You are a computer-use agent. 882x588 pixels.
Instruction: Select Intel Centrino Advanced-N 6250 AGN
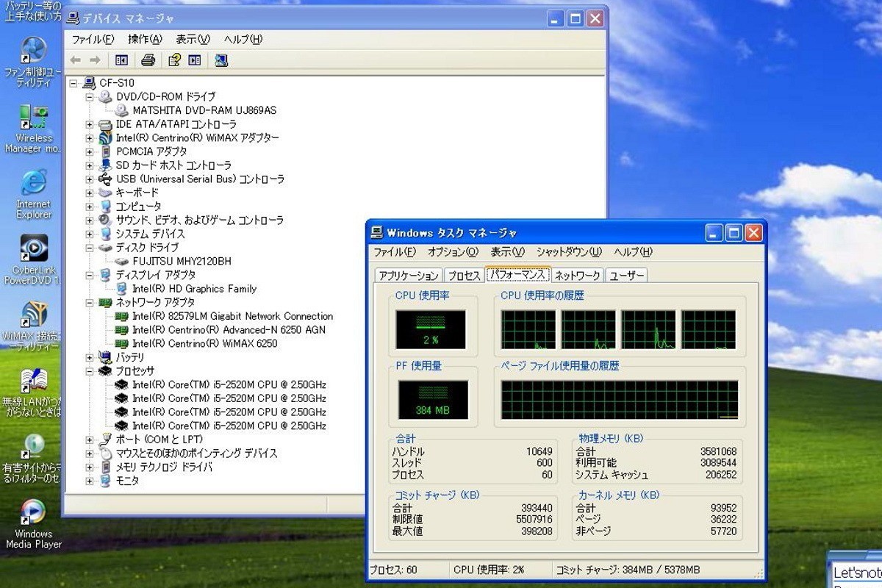[x=229, y=330]
